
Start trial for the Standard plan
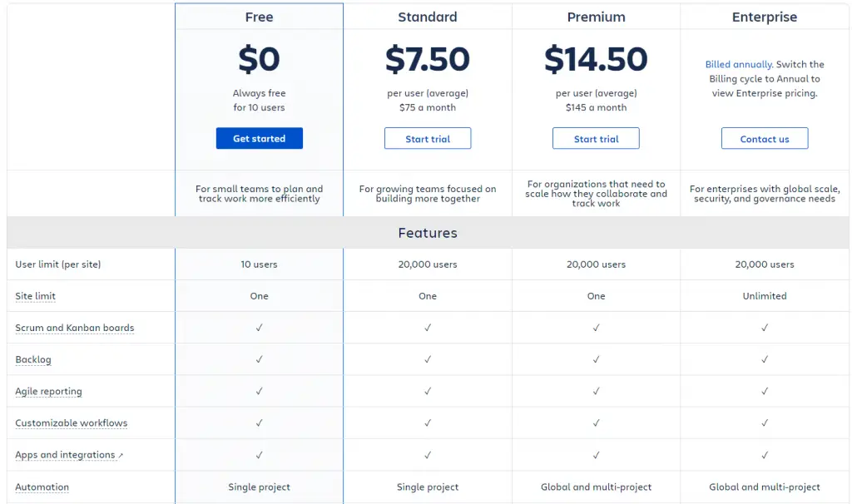pyautogui.click(x=428, y=139)
